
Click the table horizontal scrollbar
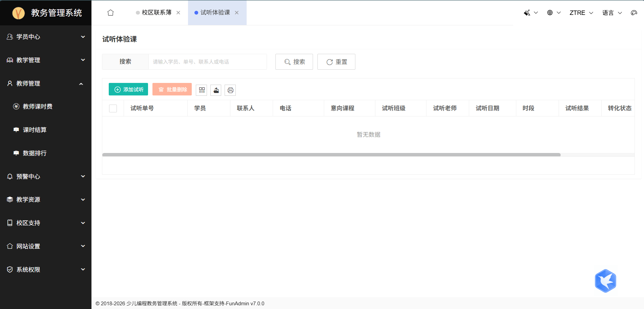[x=331, y=155]
